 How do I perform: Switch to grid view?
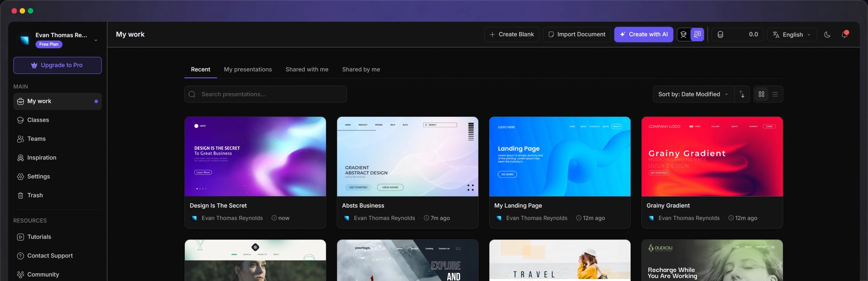click(761, 94)
